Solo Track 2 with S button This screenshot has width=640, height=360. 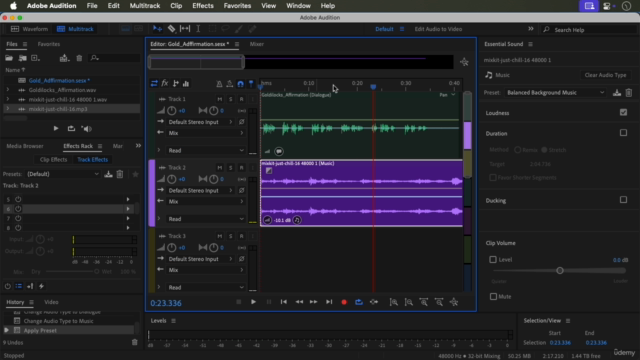point(231,168)
